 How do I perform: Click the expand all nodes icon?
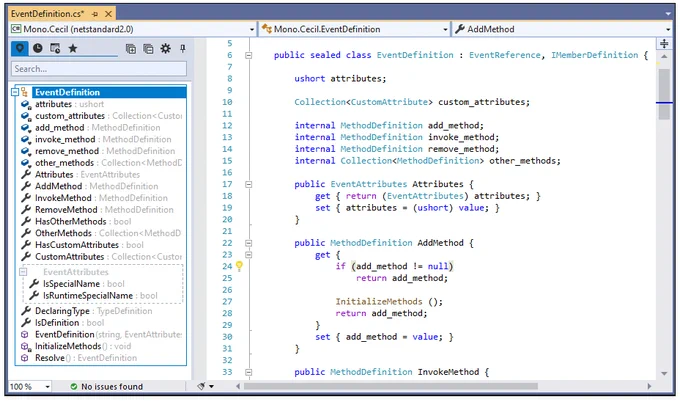(131, 49)
